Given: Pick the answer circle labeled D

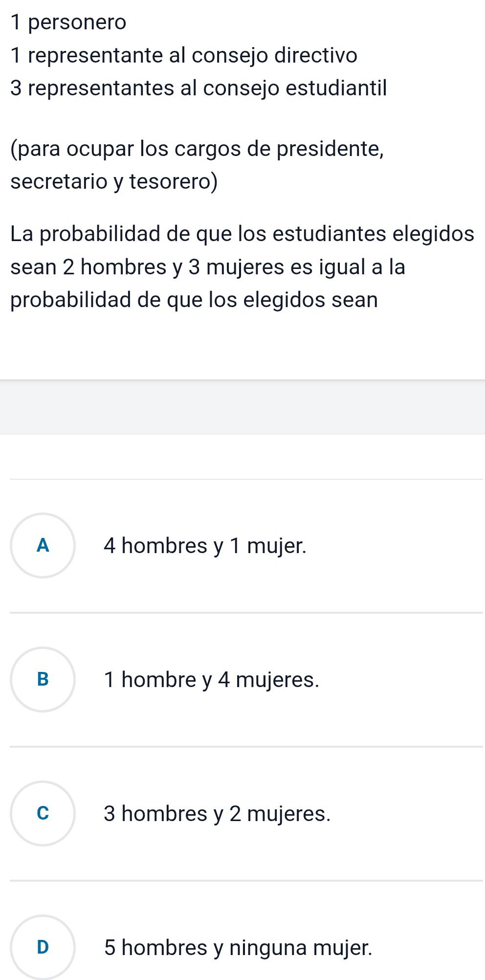Looking at the screenshot, I should [x=43, y=947].
